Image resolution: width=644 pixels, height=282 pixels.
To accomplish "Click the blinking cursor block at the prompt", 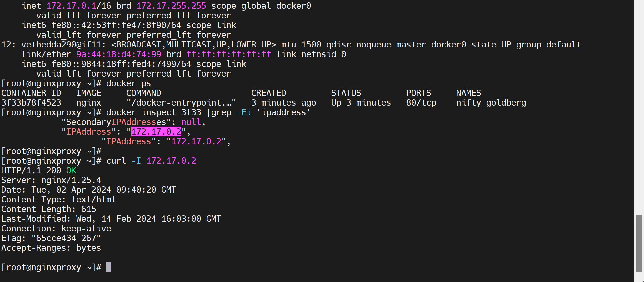I will (x=109, y=267).
